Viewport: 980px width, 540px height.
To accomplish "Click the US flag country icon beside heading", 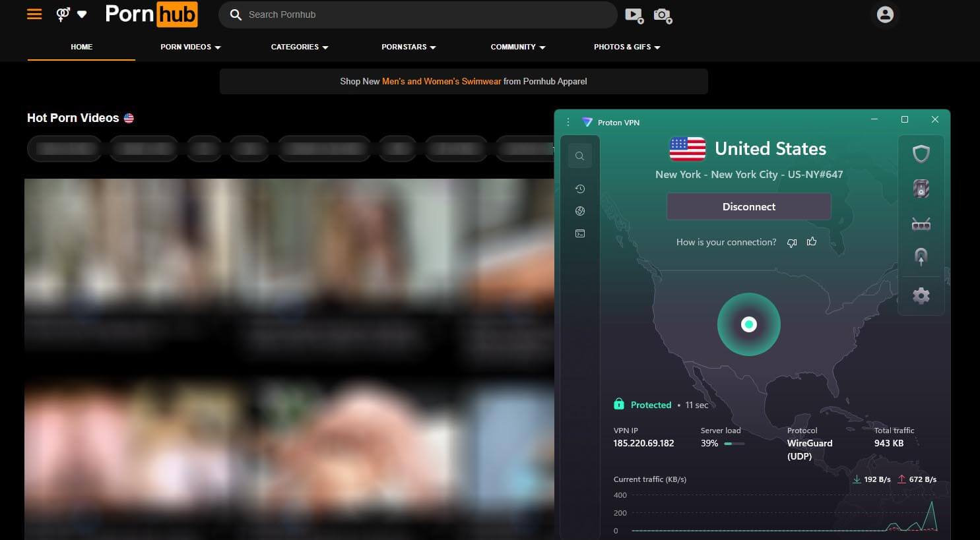I will 129,118.
